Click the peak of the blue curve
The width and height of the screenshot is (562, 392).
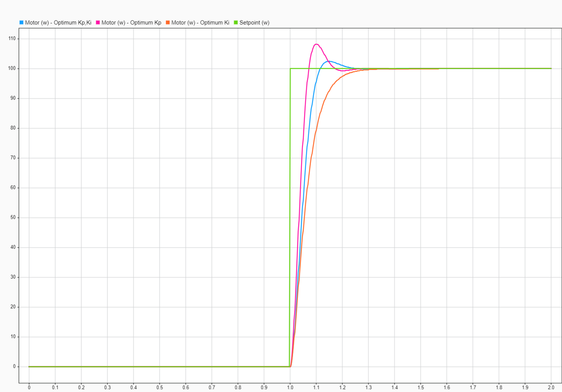tap(329, 61)
